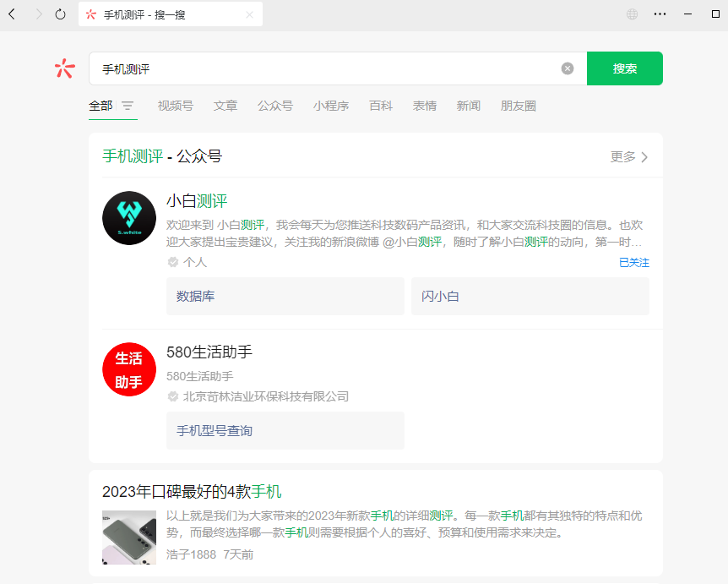Click into the 手机测评 search field

click(323, 68)
